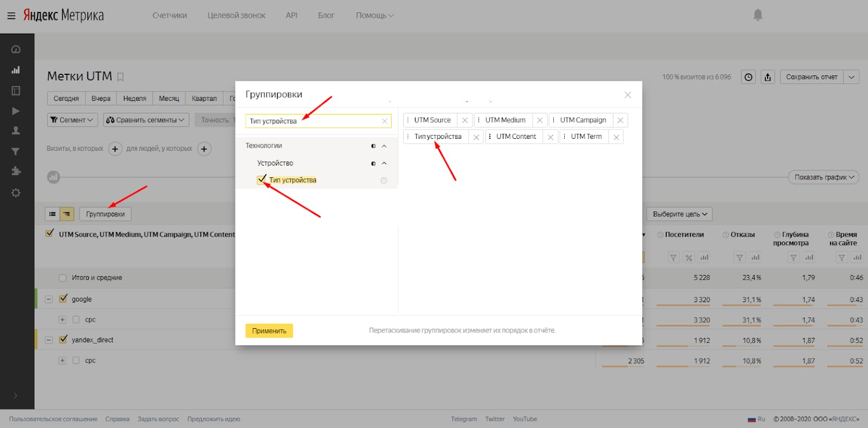This screenshot has height=428, width=868.
Task: Open the segments funnel icon in sidebar
Action: [x=16, y=151]
